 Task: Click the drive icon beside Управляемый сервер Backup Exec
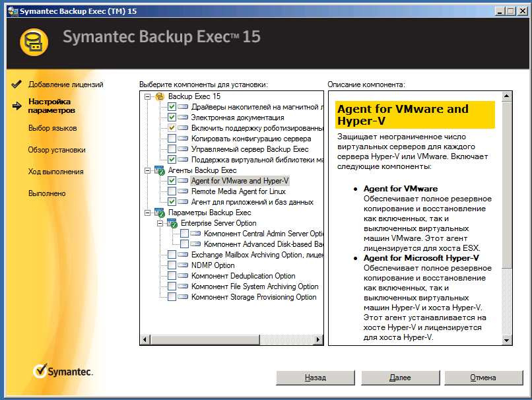[x=183, y=149]
